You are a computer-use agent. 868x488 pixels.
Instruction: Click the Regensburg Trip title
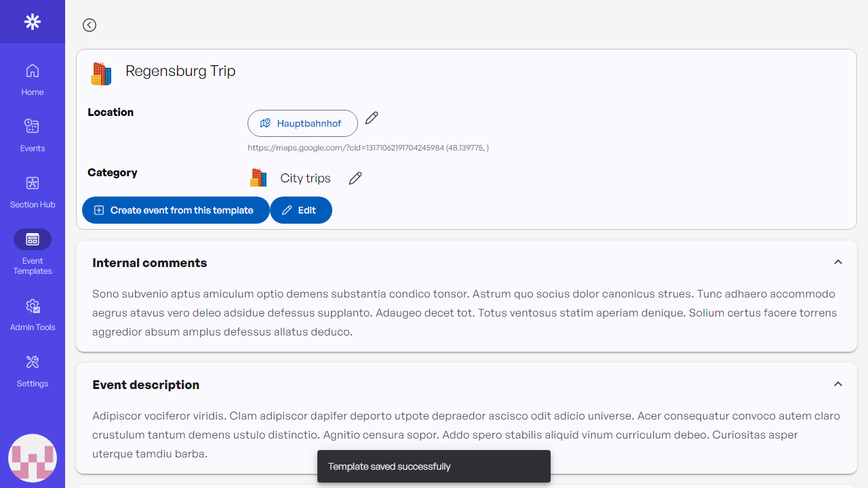(180, 71)
